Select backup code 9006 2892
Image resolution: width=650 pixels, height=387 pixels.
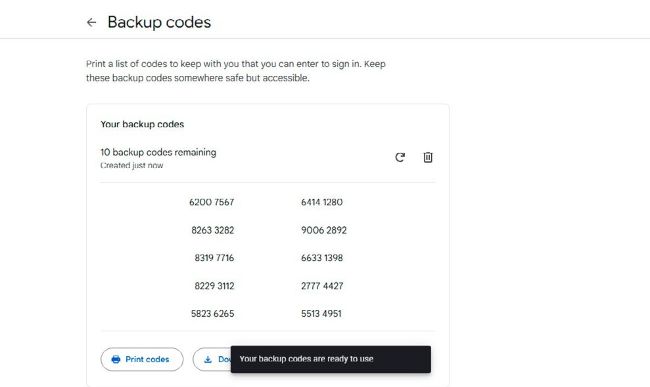(x=324, y=230)
